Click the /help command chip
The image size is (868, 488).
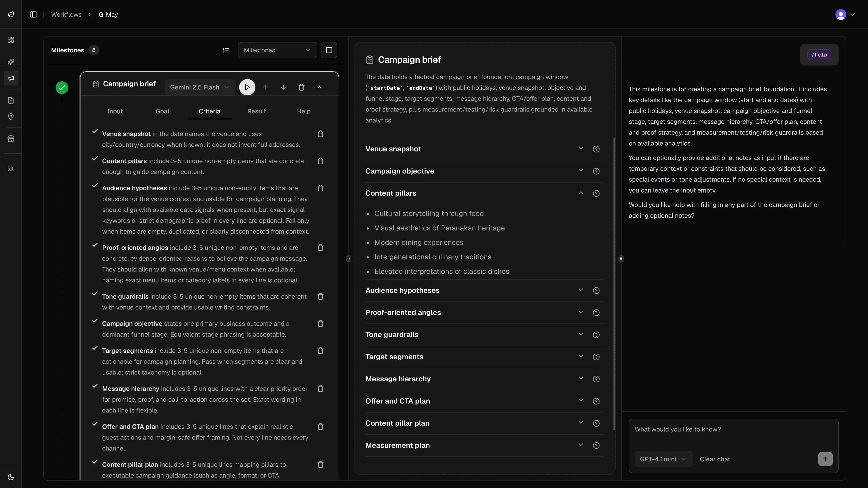pyautogui.click(x=819, y=54)
